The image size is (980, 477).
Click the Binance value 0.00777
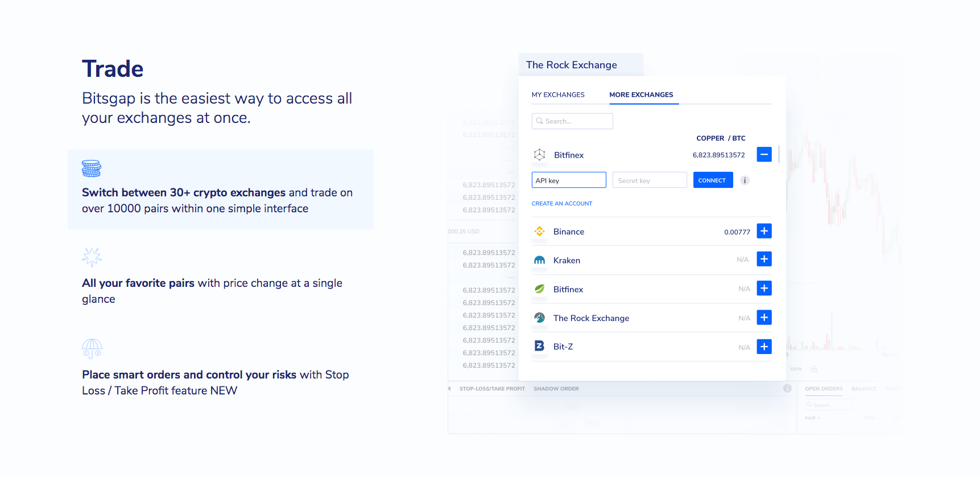coord(737,232)
